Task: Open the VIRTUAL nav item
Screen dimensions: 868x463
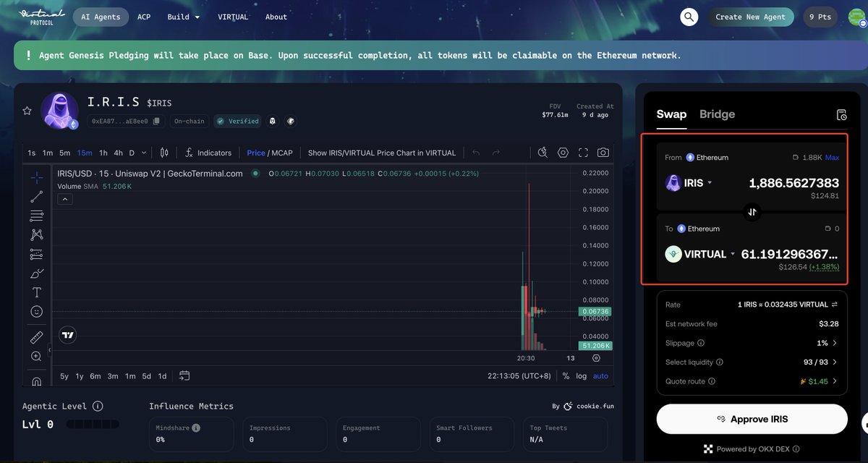Action: coord(233,17)
